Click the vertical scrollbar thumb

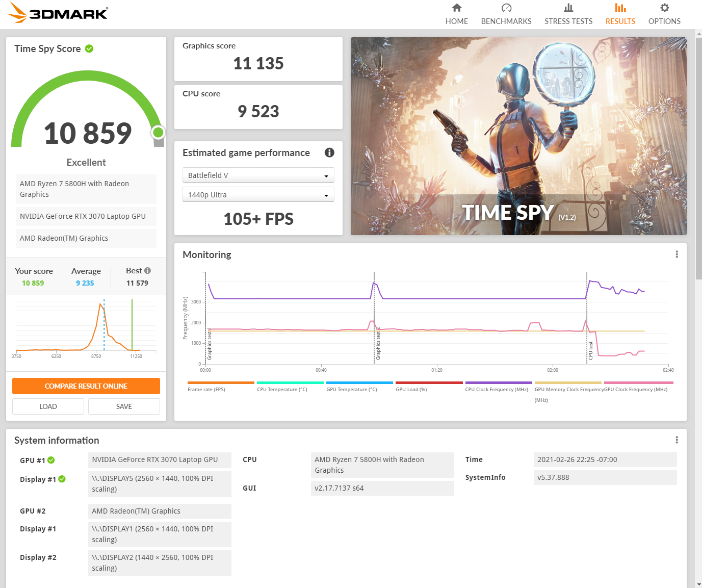tap(698, 158)
